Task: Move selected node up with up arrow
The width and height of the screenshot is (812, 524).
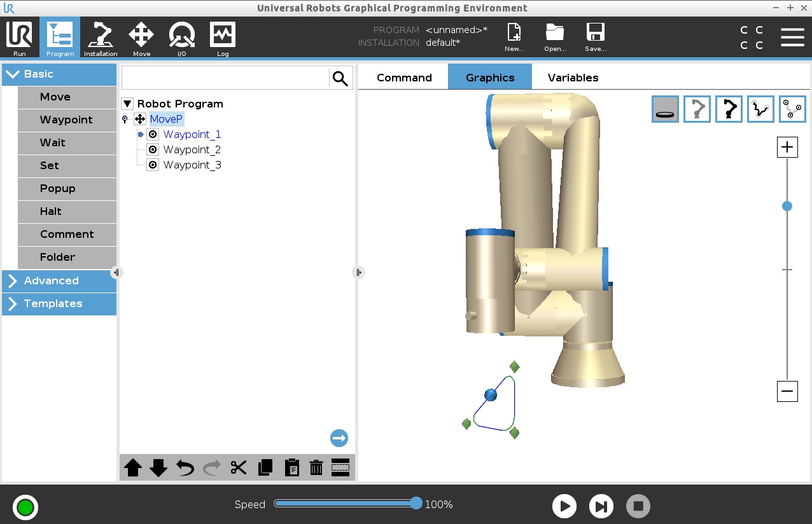Action: point(133,468)
